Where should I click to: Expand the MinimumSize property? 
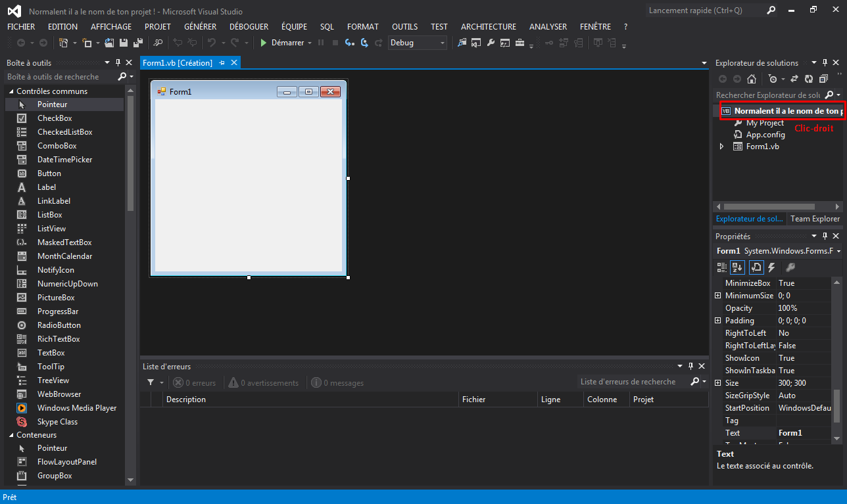coord(718,296)
